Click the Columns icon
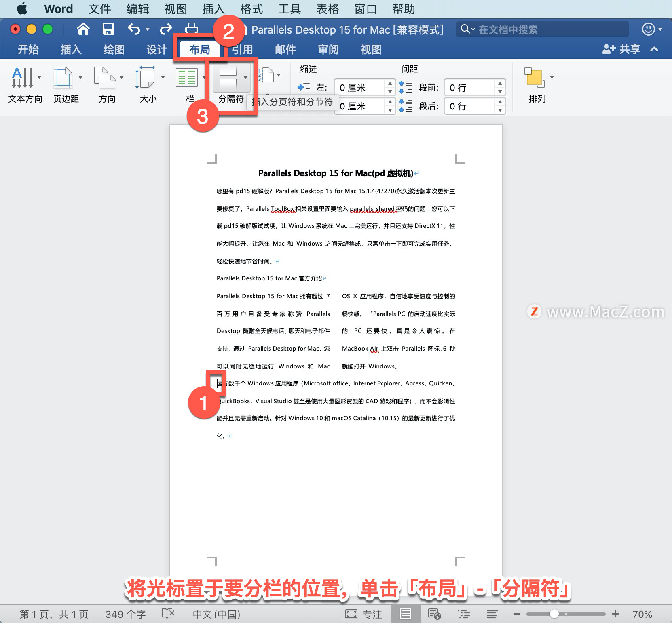This screenshot has width=672, height=623. [187, 77]
